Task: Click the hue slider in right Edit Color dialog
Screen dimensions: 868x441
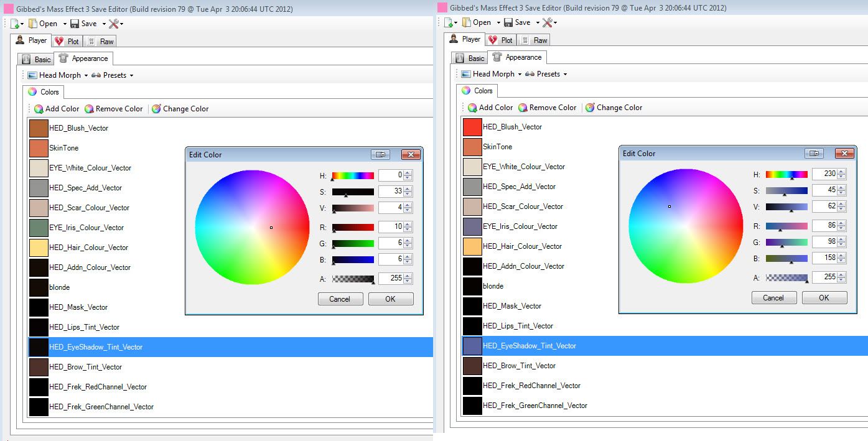Action: click(x=786, y=175)
